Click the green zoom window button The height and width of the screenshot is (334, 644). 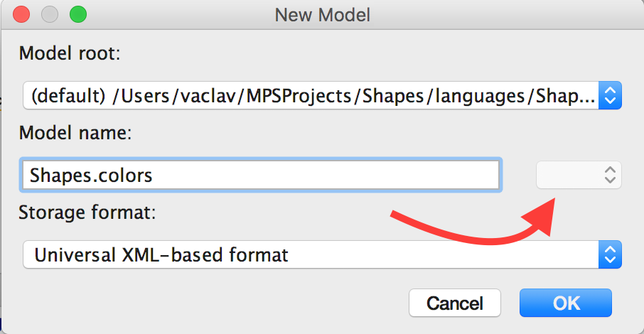coord(77,14)
